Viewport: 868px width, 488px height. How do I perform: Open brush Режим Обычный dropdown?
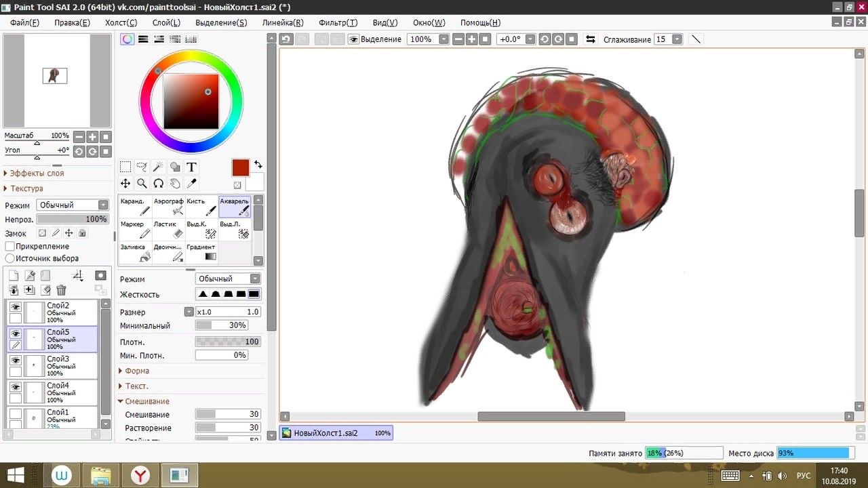click(228, 279)
